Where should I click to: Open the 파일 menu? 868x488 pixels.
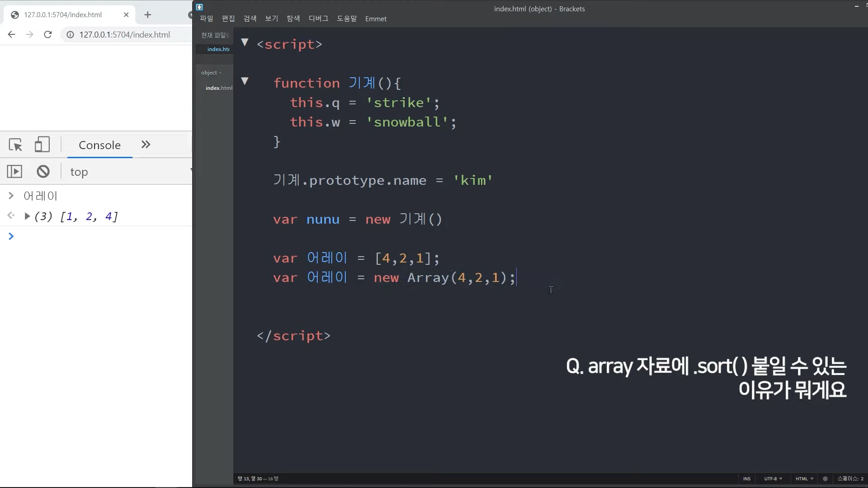207,19
